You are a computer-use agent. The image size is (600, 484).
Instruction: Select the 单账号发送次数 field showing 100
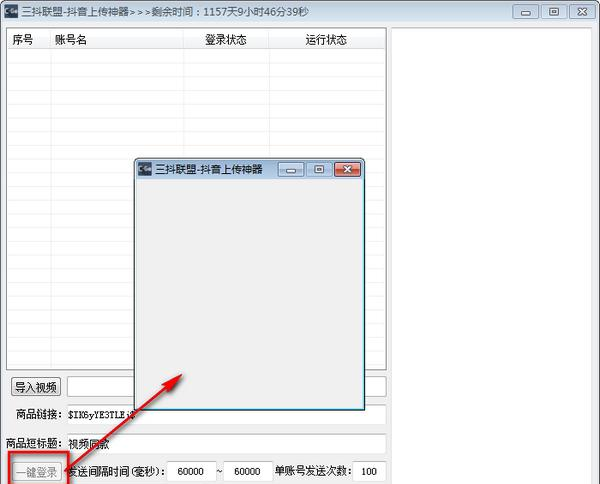[369, 471]
